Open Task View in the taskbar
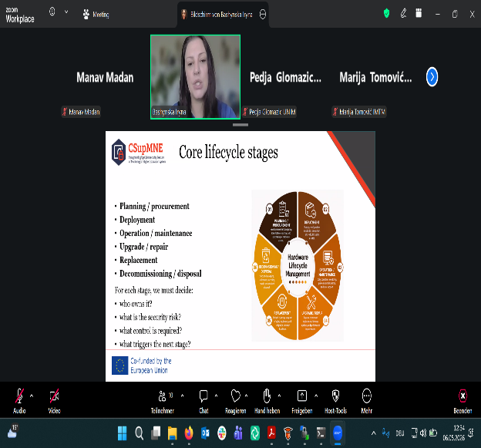The image size is (481, 448). (x=156, y=433)
